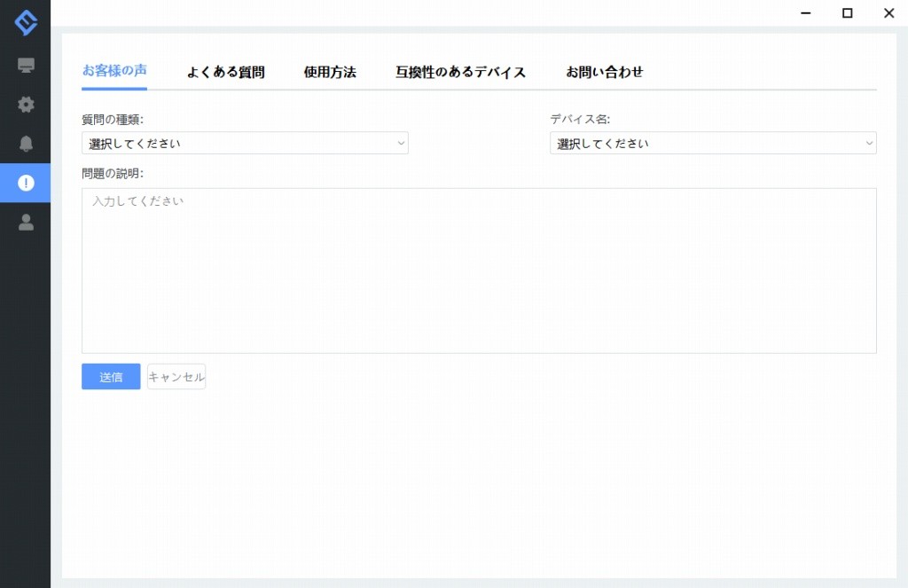
Task: Submit the form with the 送信 button
Action: [111, 377]
